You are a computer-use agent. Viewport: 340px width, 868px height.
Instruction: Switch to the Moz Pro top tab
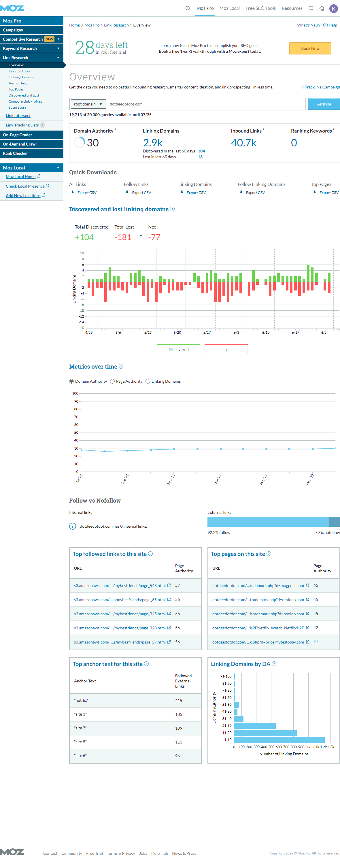coord(205,8)
